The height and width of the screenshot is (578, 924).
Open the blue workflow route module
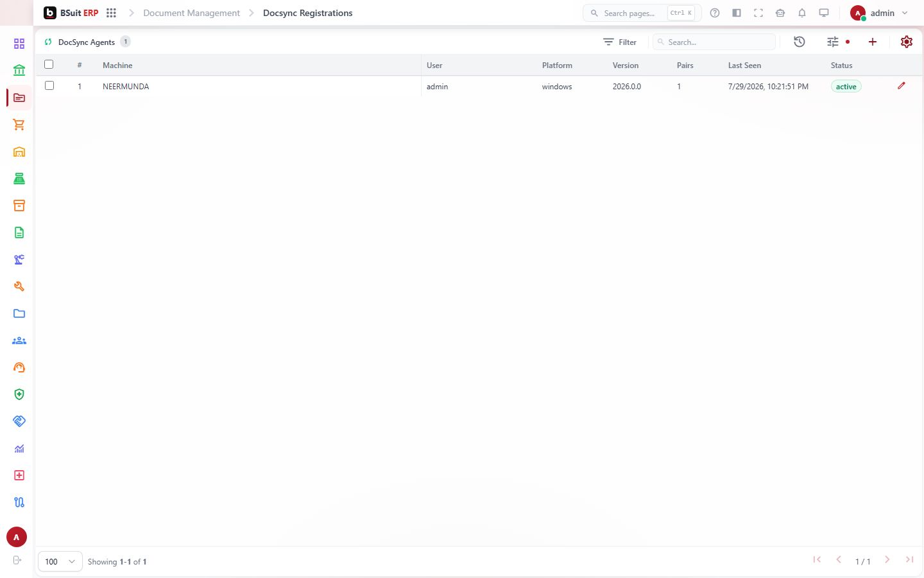pos(19,502)
